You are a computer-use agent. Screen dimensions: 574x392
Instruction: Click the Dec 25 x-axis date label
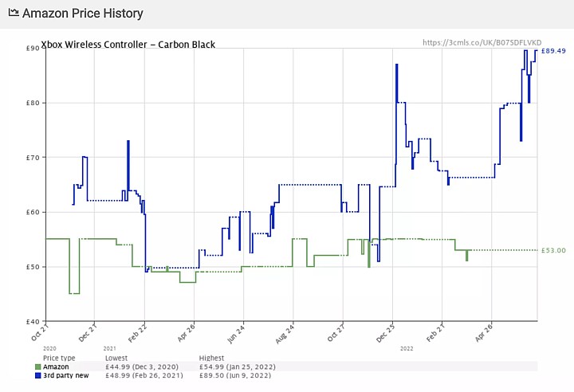point(387,333)
